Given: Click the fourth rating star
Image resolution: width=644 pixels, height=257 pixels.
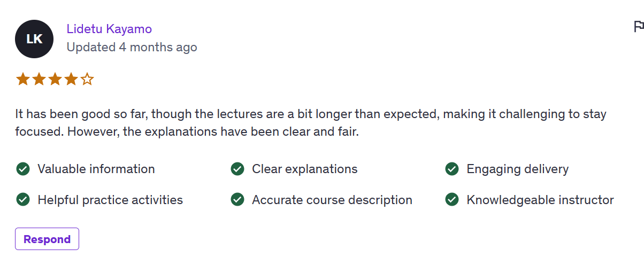Looking at the screenshot, I should (x=71, y=80).
